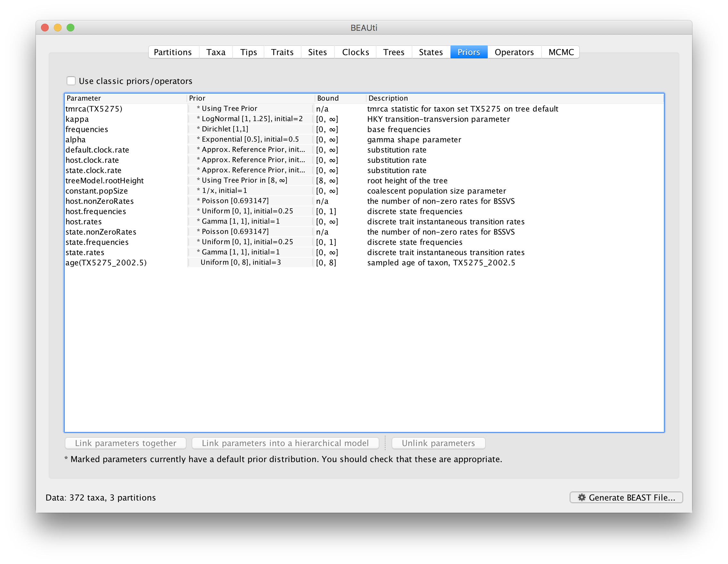This screenshot has width=728, height=564.
Task: Select the alpha parameter name
Action: click(75, 140)
